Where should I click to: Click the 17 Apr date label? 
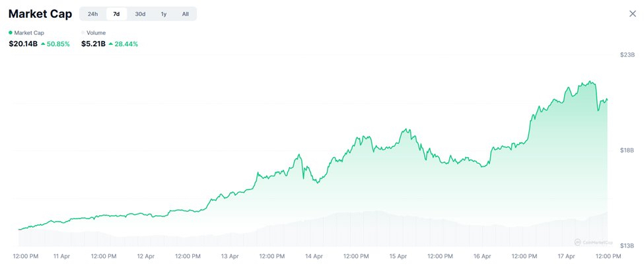pos(567,255)
